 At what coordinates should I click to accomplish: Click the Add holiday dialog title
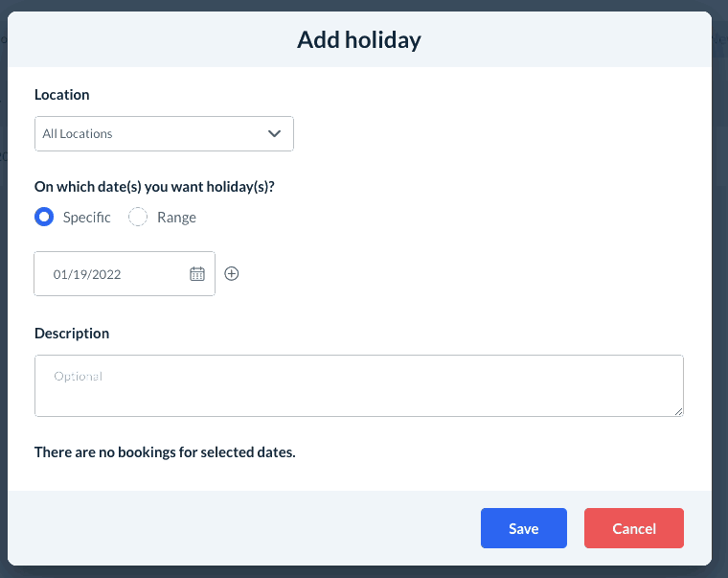coord(359,40)
